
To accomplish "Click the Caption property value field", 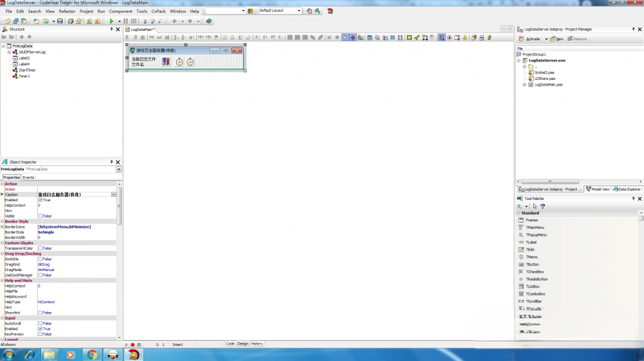I will pyautogui.click(x=74, y=194).
